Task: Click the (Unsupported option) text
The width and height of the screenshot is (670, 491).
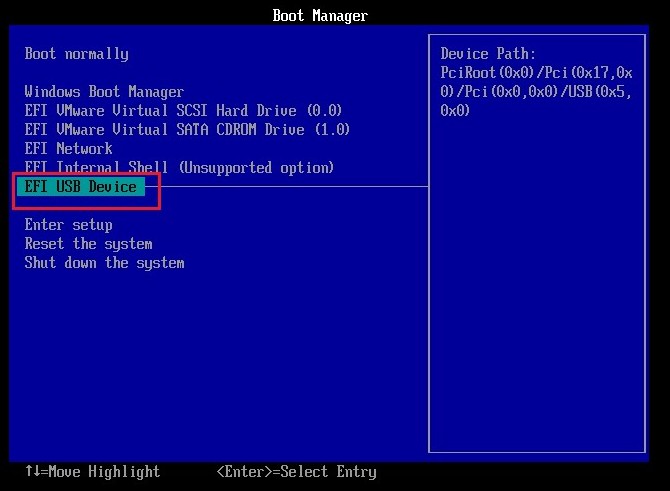Action: click(x=256, y=168)
